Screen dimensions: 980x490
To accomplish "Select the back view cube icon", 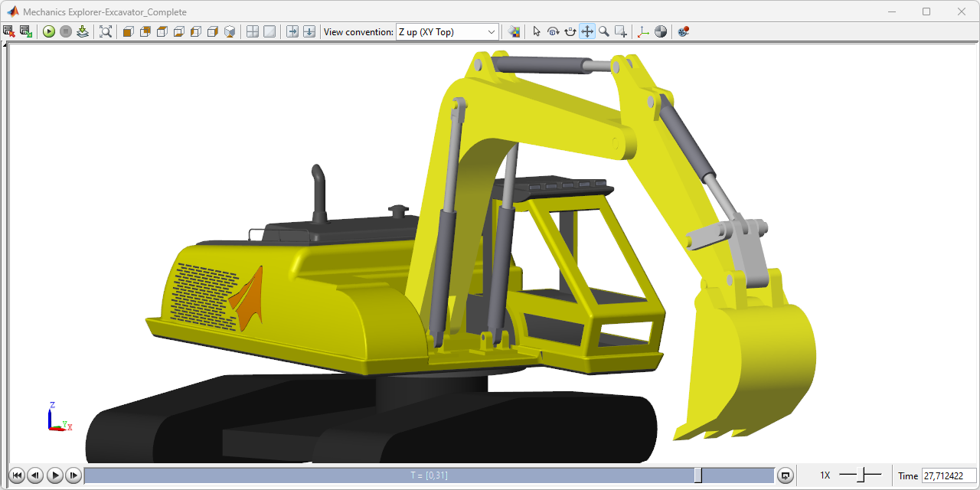I will [145, 31].
